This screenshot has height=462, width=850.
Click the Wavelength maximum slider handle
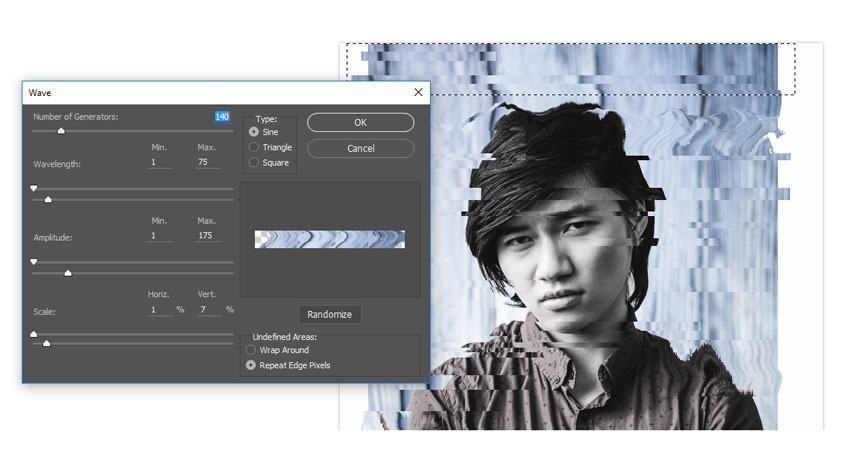click(47, 200)
